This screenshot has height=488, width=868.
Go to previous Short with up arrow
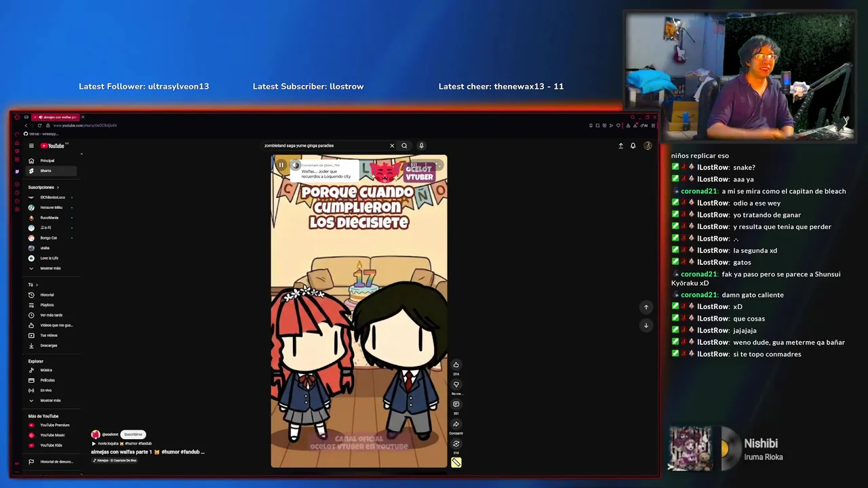646,307
